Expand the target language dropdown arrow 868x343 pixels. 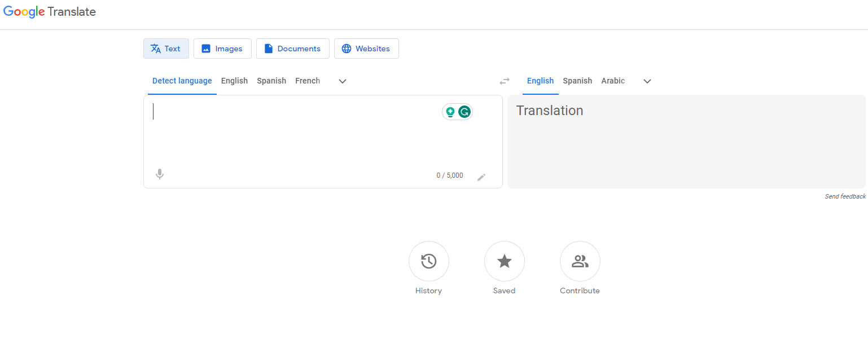tap(647, 81)
